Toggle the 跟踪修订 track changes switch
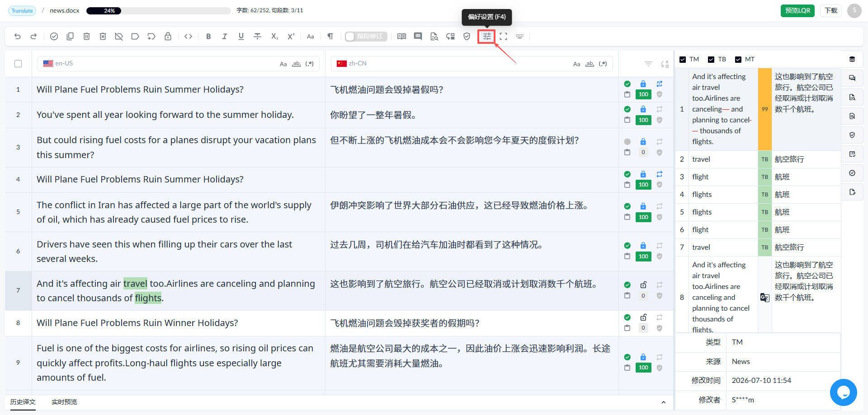 pos(366,37)
